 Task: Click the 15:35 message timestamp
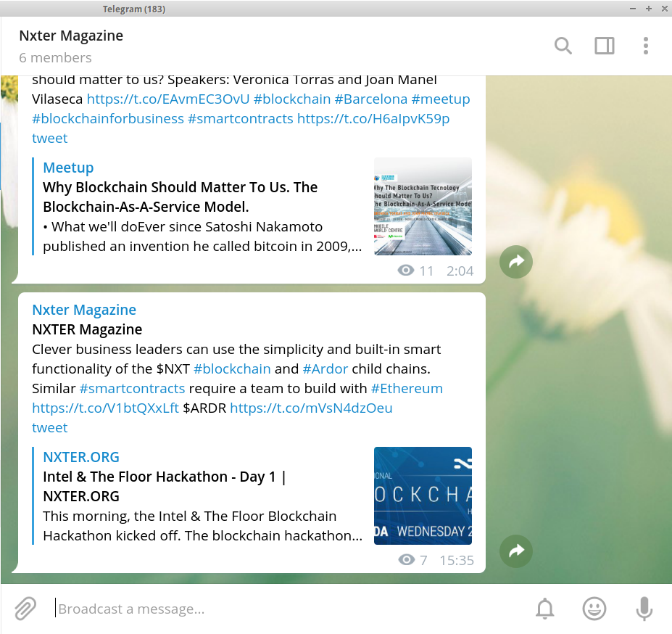(x=457, y=560)
